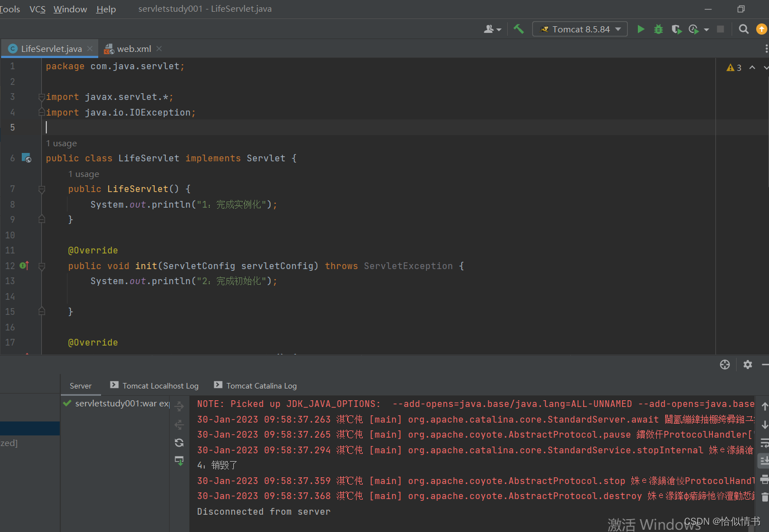Image resolution: width=769 pixels, height=532 pixels.
Task: Click the grey Stop square button
Action: 720,29
